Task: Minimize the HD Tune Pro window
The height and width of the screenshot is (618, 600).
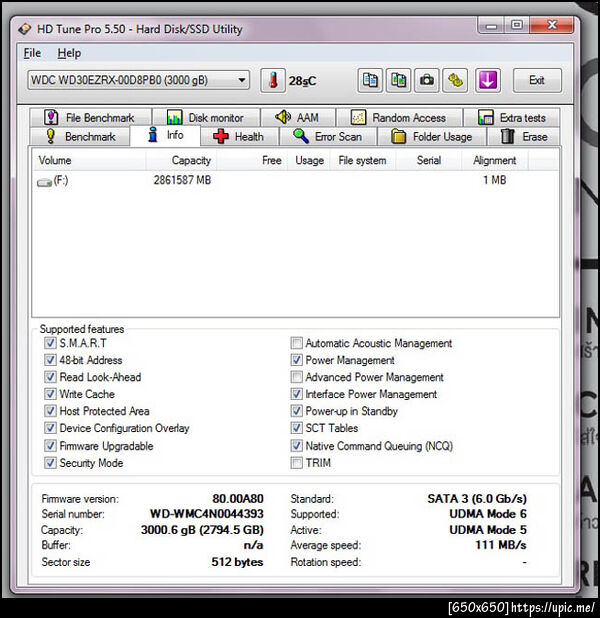Action: pyautogui.click(x=491, y=26)
